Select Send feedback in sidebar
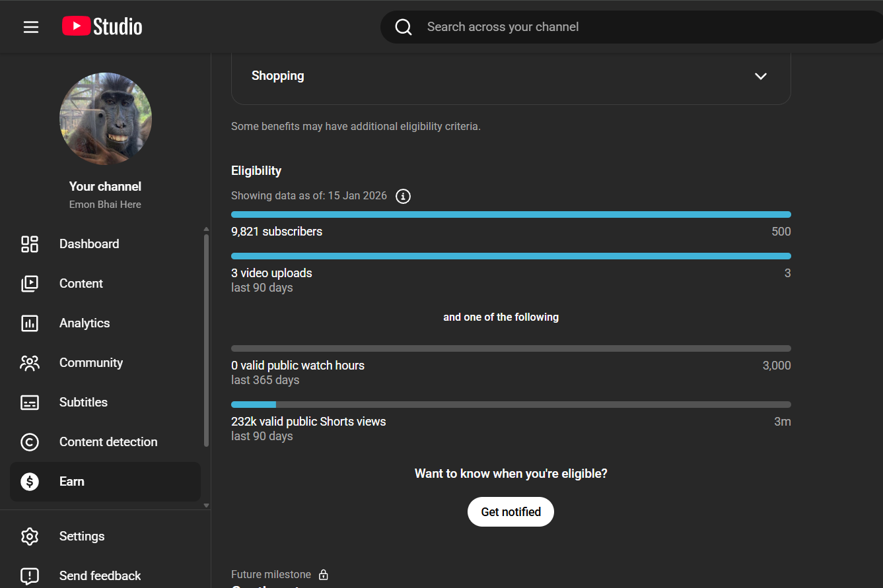Viewport: 883px width, 588px height. coord(100,576)
